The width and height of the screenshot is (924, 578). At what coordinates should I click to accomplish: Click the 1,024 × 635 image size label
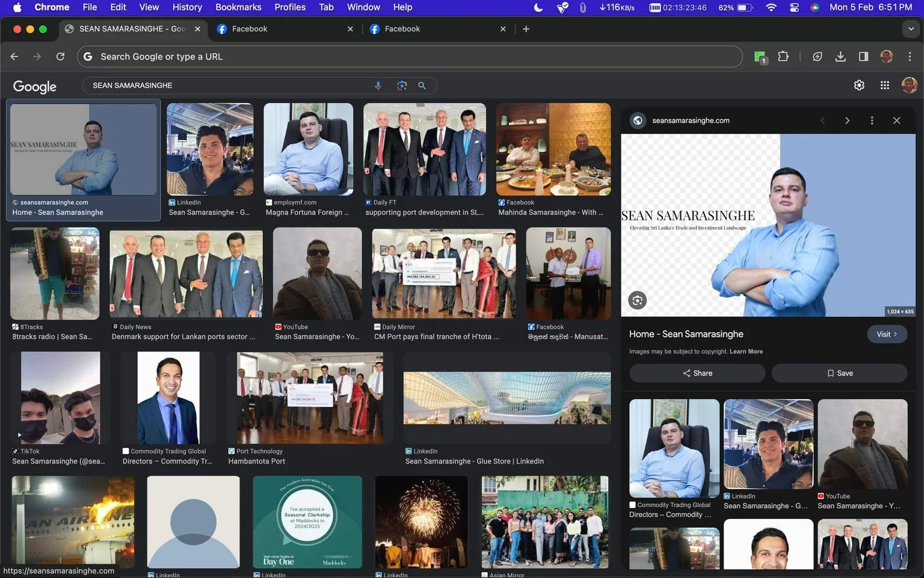[900, 311]
